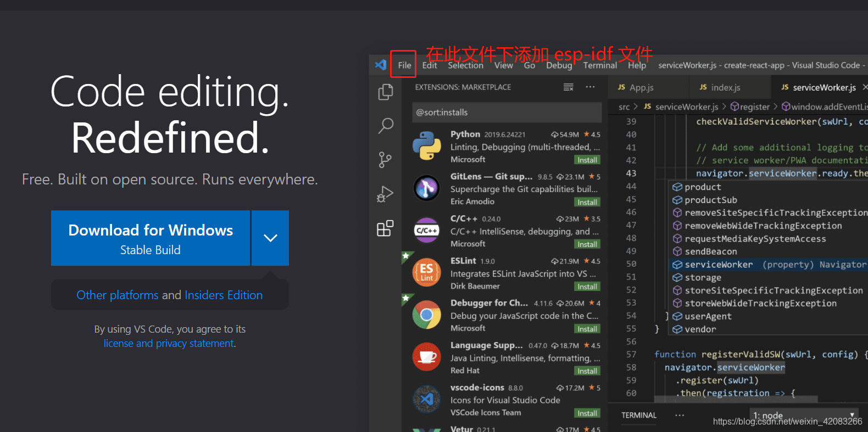Click src in the breadcrumb
Viewport: 868px width, 432px height.
[x=624, y=107]
